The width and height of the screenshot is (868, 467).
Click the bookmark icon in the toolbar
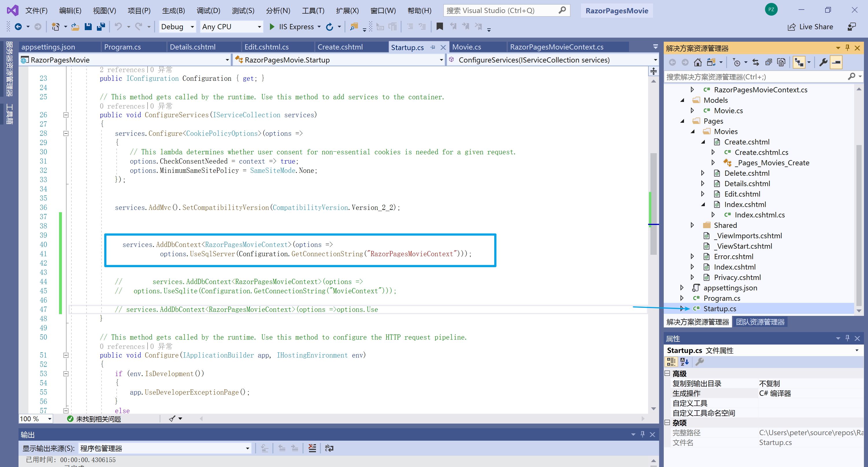(439, 27)
